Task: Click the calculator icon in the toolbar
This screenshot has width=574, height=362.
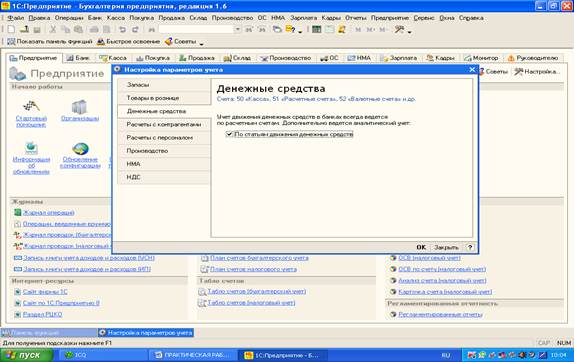Action: pyautogui.click(x=316, y=30)
